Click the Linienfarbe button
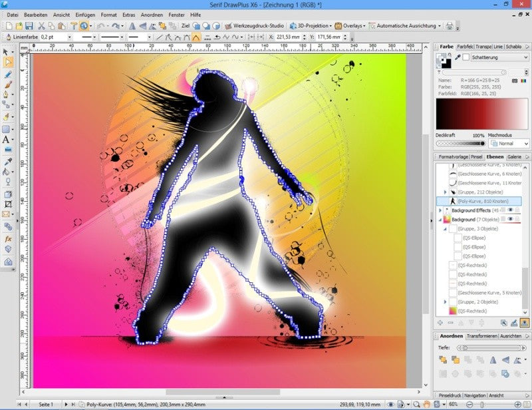 (22, 37)
